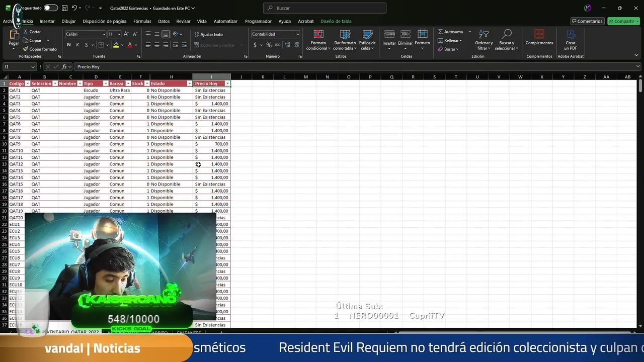Toggle bold formatting (N)
The image size is (644, 362).
69,45
